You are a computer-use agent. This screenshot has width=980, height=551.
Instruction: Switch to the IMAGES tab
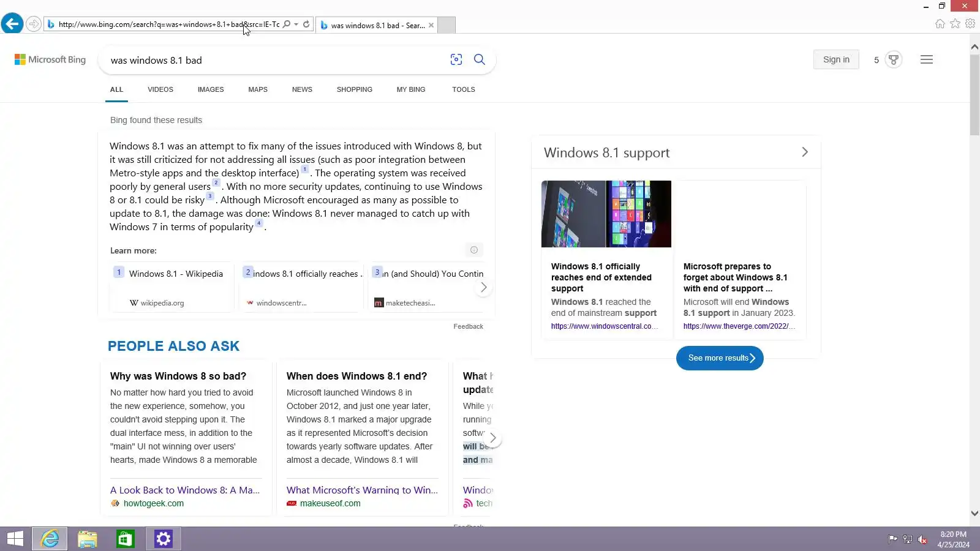click(211, 89)
